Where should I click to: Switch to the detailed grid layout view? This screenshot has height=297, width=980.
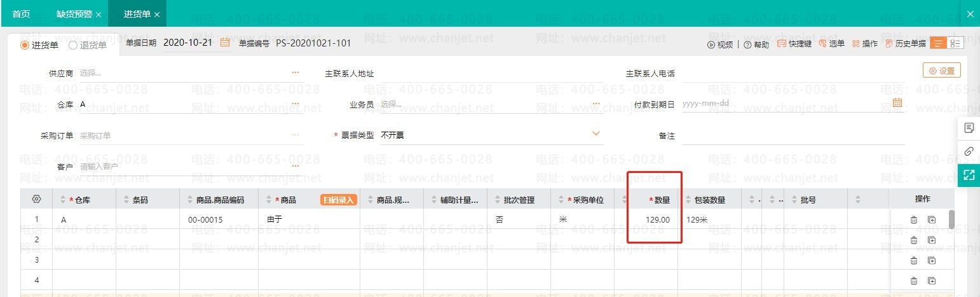(955, 43)
